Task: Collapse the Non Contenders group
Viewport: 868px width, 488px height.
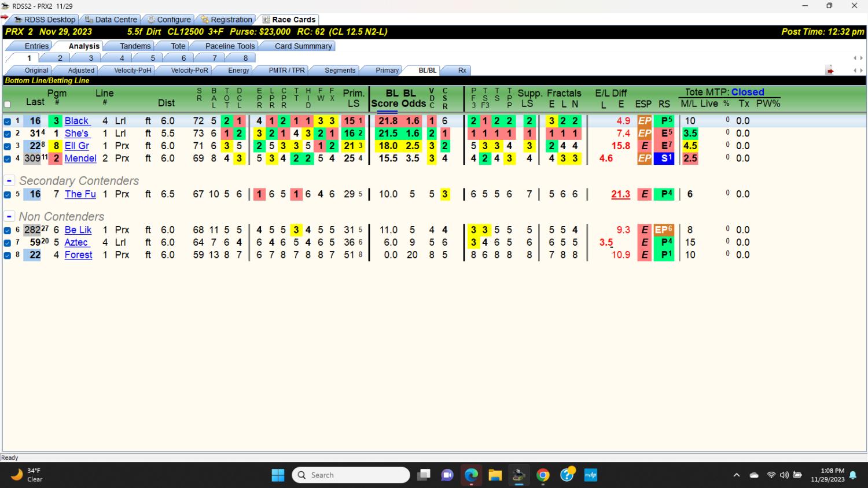Action: 9,217
